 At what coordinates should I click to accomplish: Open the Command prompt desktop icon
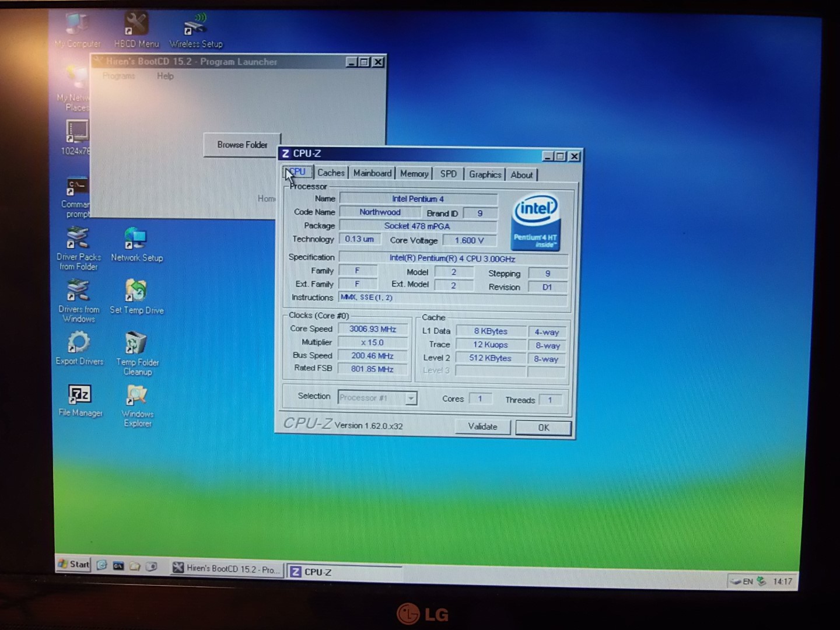[76, 197]
